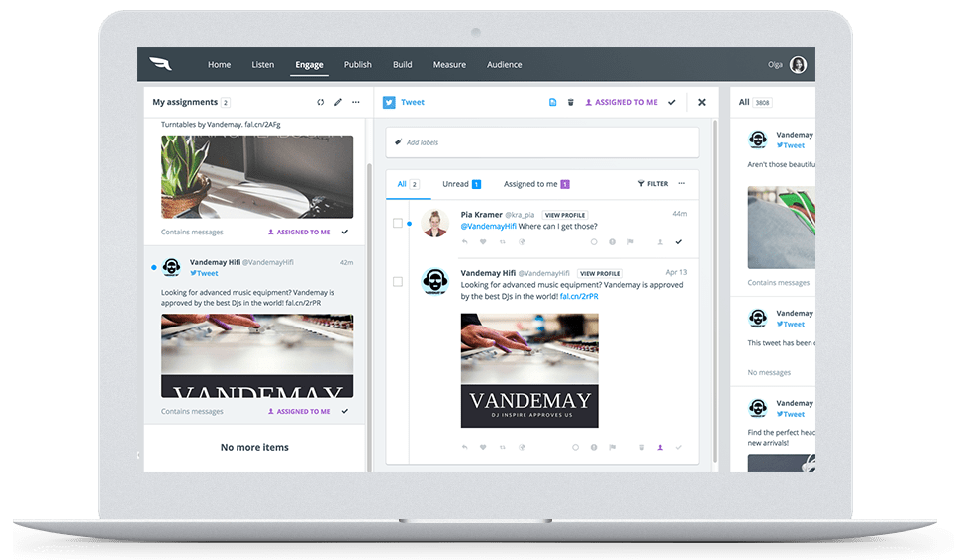Click the Falcon logo in the navigation bar

(x=160, y=64)
